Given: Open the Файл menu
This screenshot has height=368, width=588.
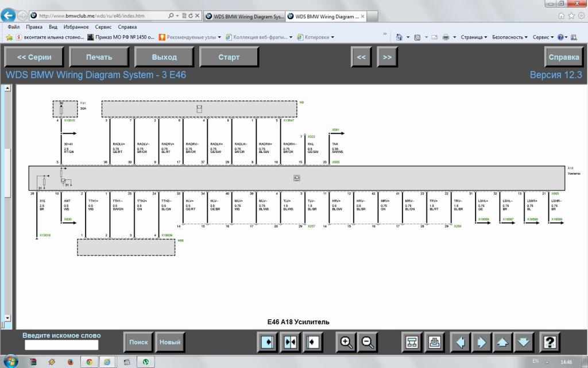Looking at the screenshot, I should pyautogui.click(x=14, y=27).
